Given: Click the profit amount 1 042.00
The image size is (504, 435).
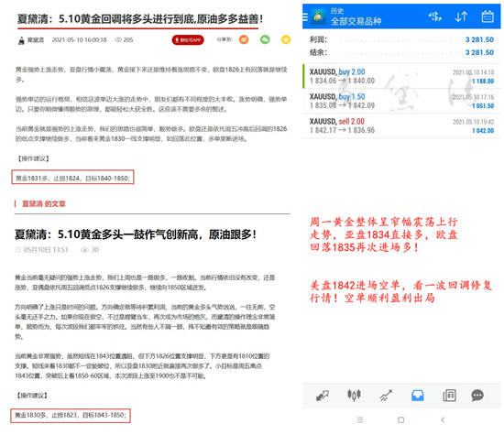Looking at the screenshot, I should (x=483, y=131).
